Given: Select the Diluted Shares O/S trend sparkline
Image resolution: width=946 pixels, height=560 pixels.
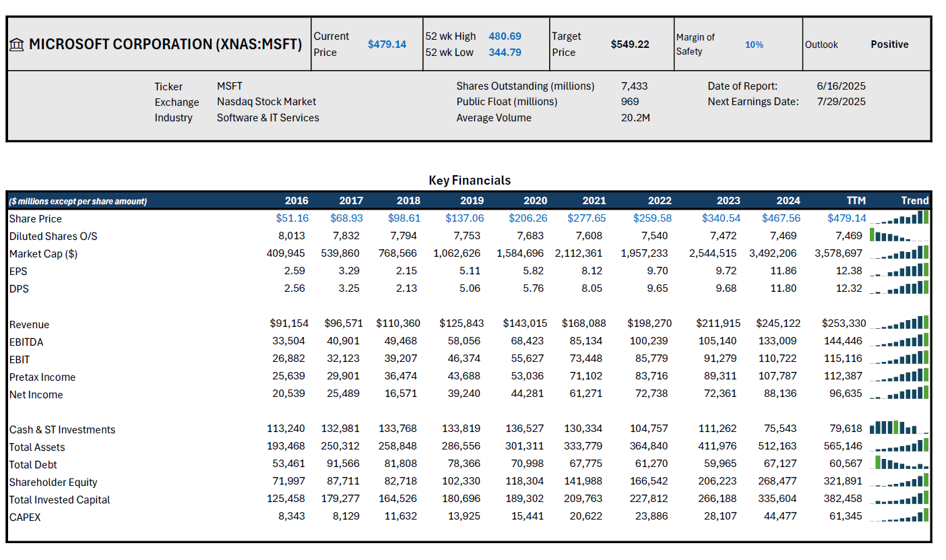Looking at the screenshot, I should click(x=900, y=235).
